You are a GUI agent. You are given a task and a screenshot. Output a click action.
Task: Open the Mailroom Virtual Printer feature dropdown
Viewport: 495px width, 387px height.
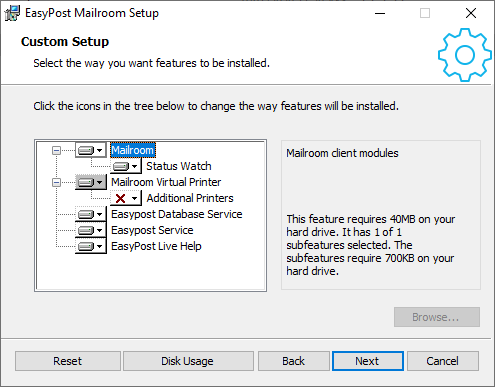tap(90, 182)
